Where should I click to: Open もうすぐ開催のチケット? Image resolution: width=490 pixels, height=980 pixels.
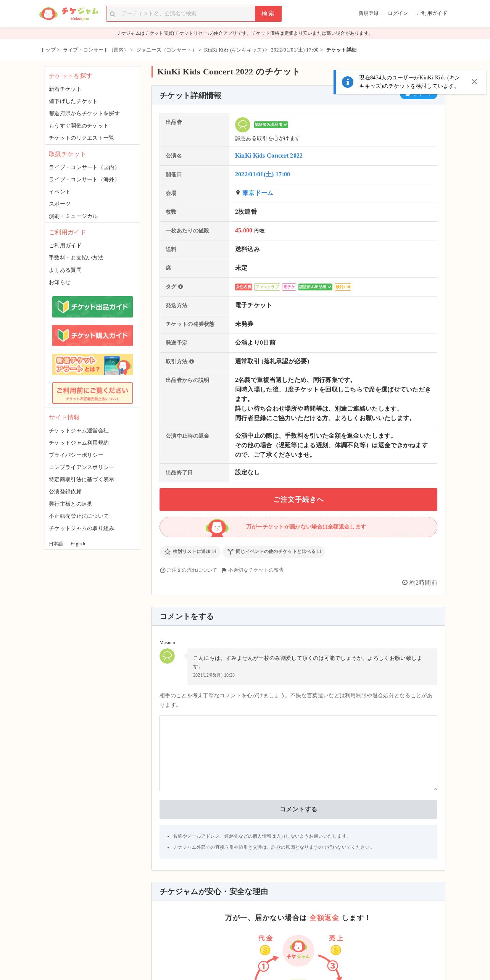coord(79,126)
